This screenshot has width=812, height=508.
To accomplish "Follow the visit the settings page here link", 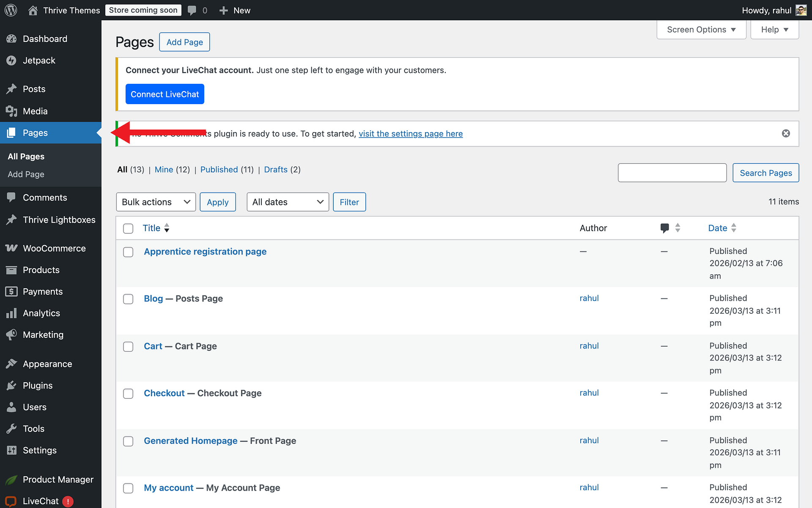I will (410, 133).
